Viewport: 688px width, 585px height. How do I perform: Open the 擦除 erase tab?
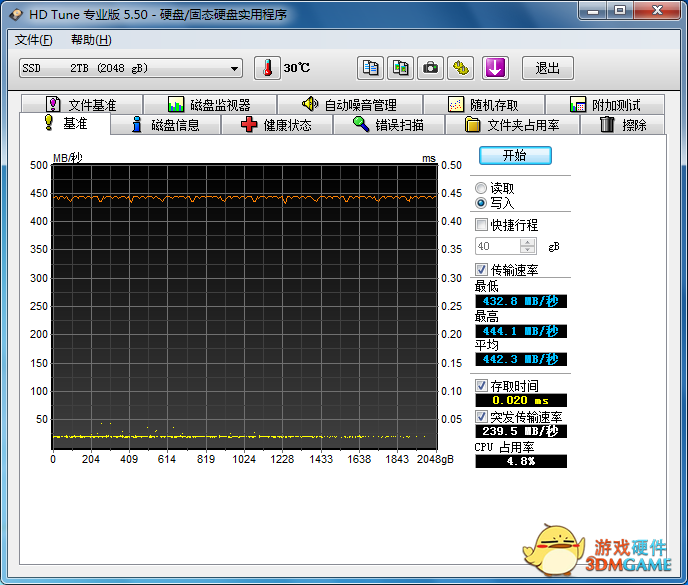(623, 125)
